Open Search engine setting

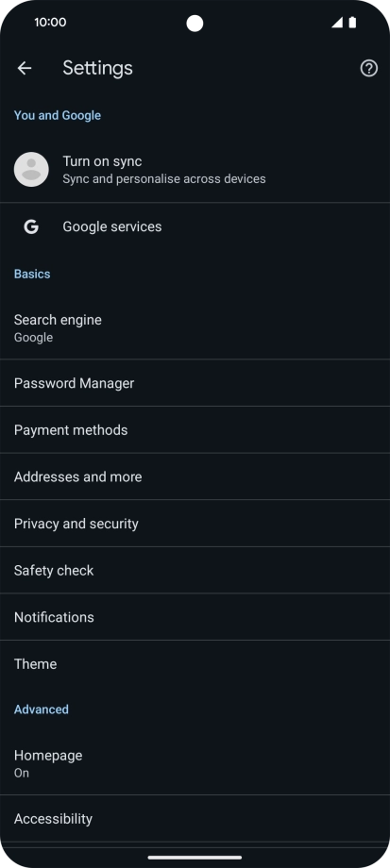click(195, 327)
